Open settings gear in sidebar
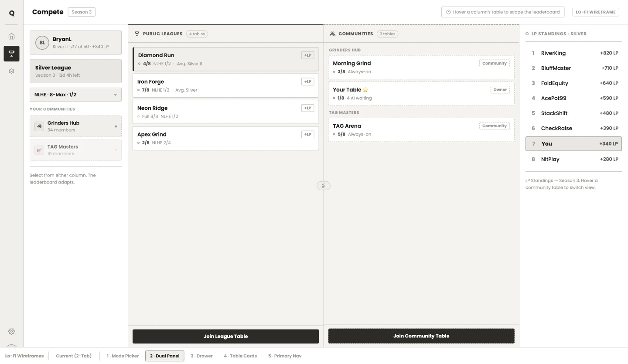 pyautogui.click(x=12, y=331)
